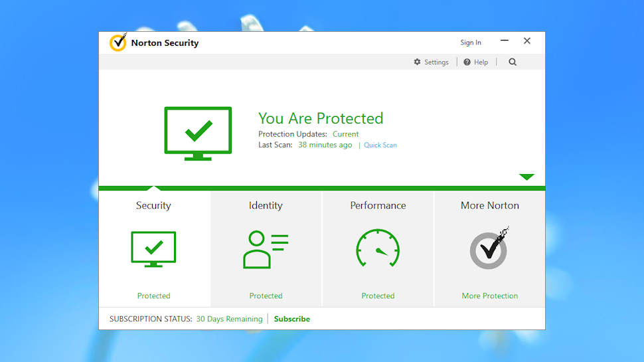Click the 'You Are Protected' heading

321,118
